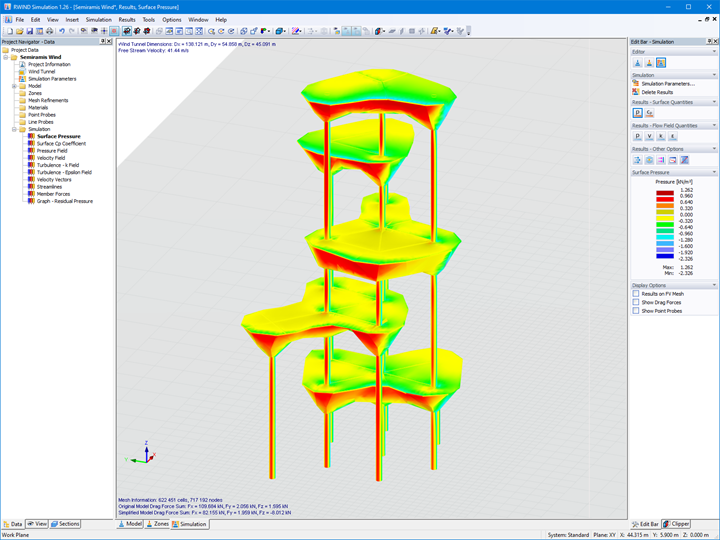Enable Show Drag Forces checkbox
The image size is (720, 540).
636,302
